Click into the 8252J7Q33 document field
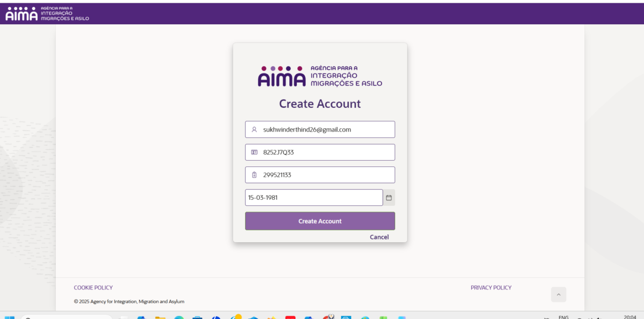Viewport: 644px width, 319px height. point(325,152)
